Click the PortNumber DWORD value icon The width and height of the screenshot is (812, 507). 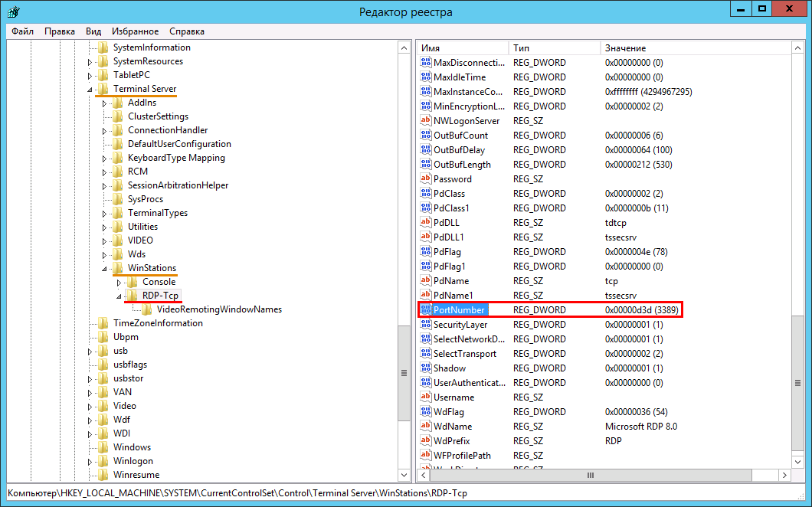[426, 310]
